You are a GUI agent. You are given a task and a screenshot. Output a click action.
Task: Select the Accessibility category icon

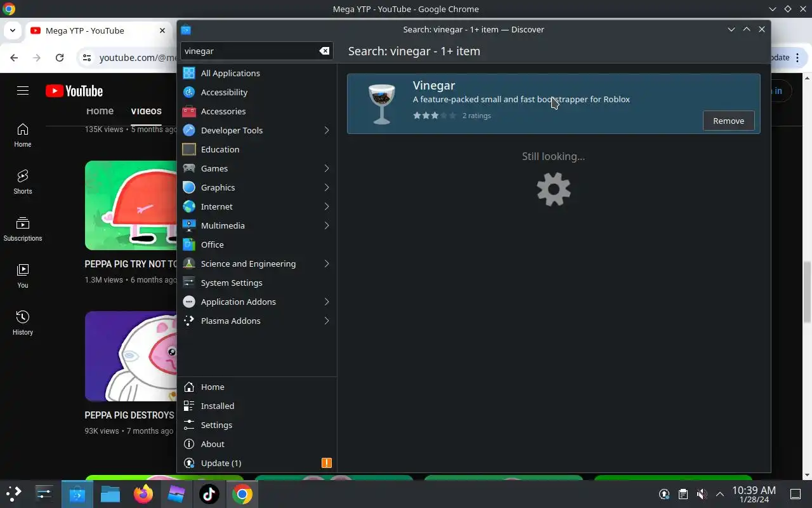click(x=188, y=92)
